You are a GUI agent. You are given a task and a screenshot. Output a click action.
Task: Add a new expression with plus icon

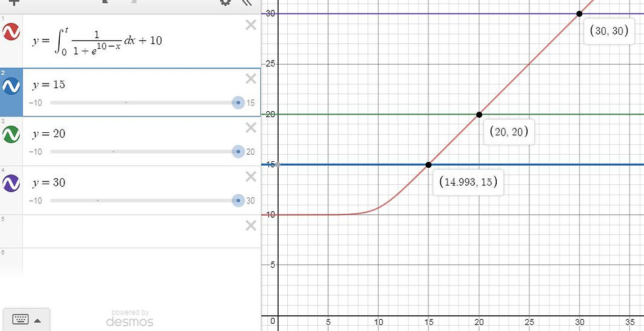[14, 2]
